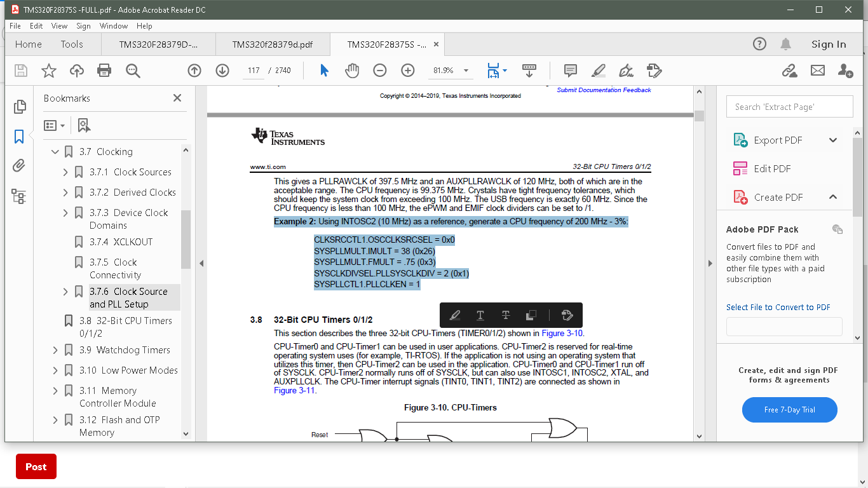The image size is (868, 488).
Task: Open the Edit menu
Action: coord(36,26)
